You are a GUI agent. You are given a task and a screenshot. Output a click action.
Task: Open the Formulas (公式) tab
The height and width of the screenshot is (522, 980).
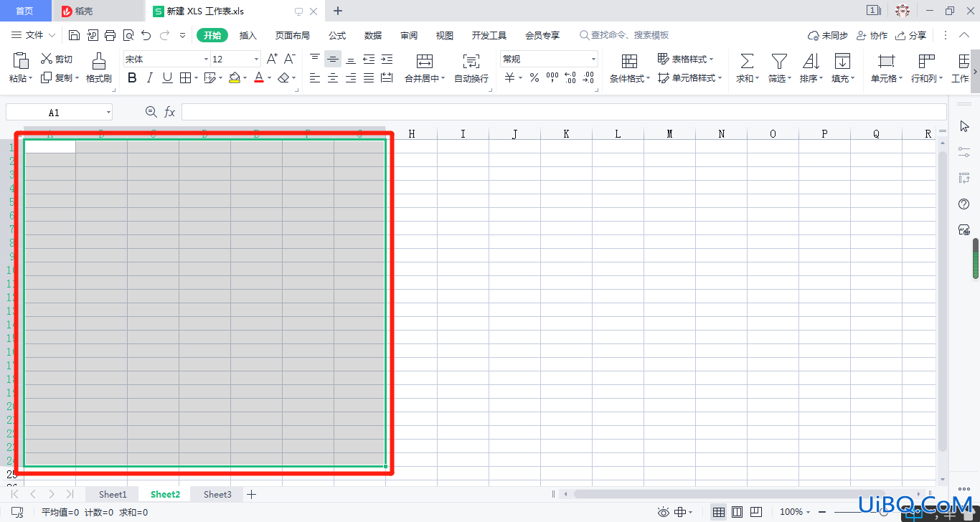pyautogui.click(x=337, y=35)
